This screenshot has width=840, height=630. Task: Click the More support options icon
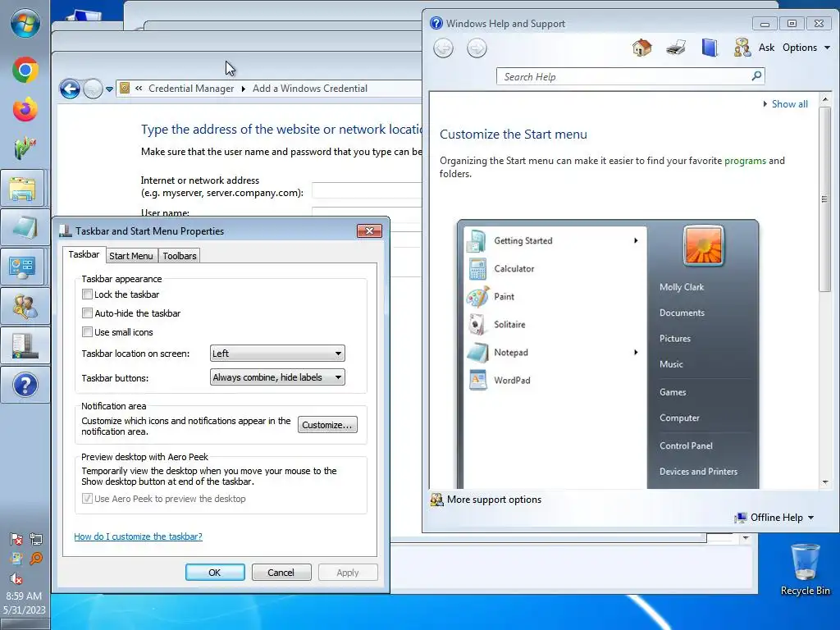[437, 500]
